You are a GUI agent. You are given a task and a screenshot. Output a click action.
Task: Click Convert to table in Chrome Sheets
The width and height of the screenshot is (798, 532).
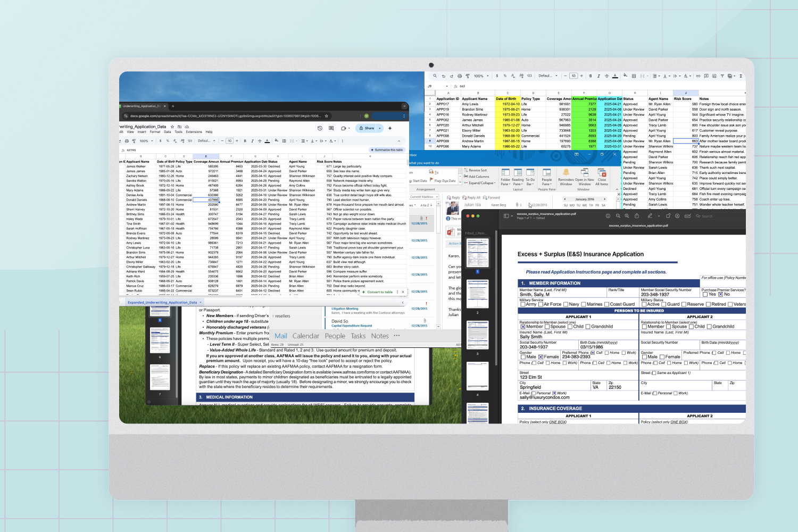coord(377,292)
